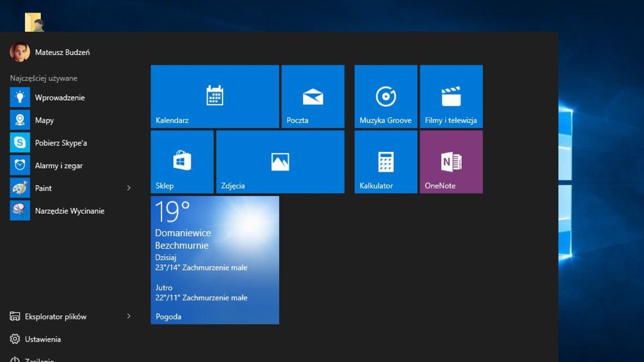Open the Kalendarz calendar tile
This screenshot has height=362, width=644.
(x=215, y=96)
